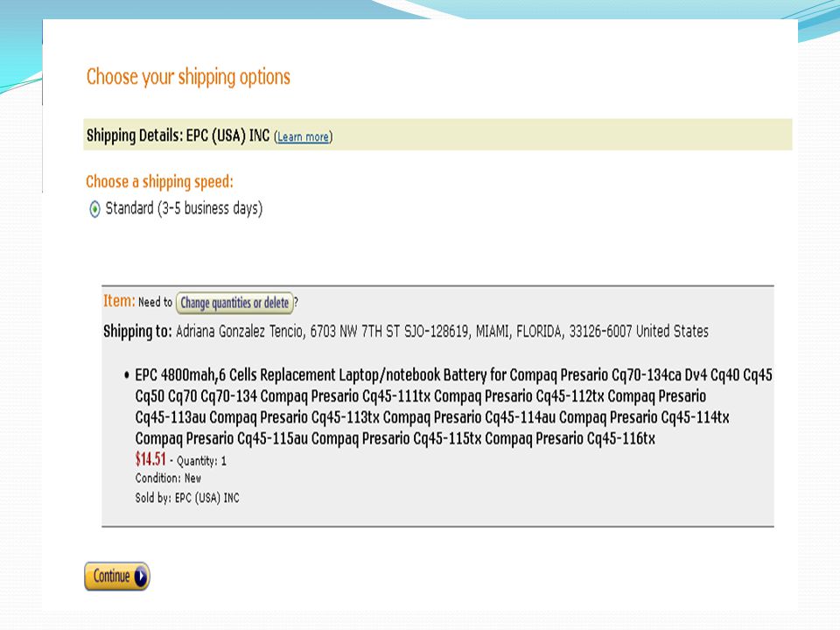Click the Quantity: 1 text
Viewport: 840px width, 630px height.
[201, 461]
